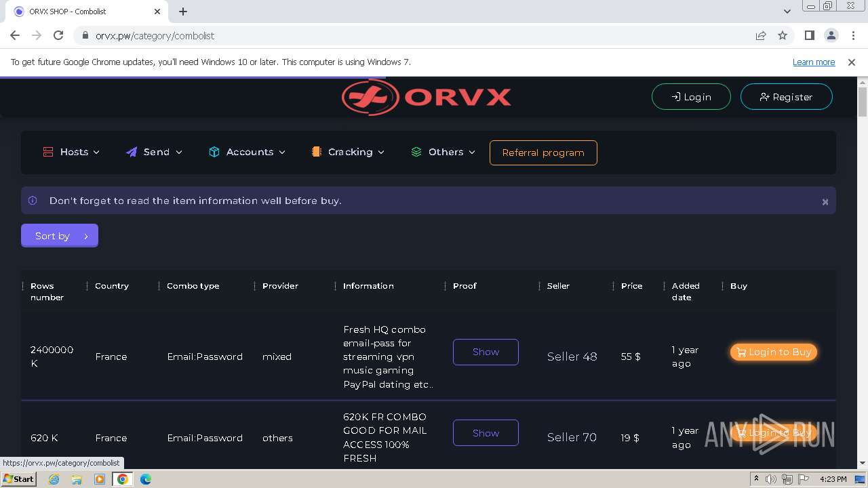The height and width of the screenshot is (488, 868).
Task: Click the Register button
Action: [x=786, y=97]
